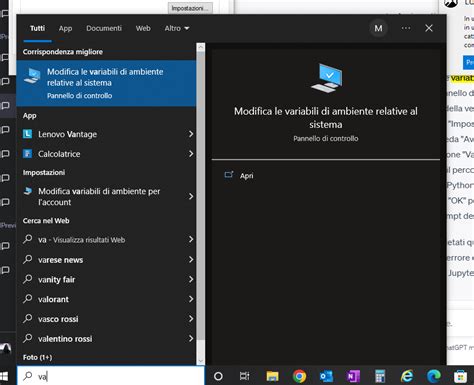The height and width of the screenshot is (385, 474).
Task: Click search icon beside 'vanity fair'
Action: pos(28,279)
